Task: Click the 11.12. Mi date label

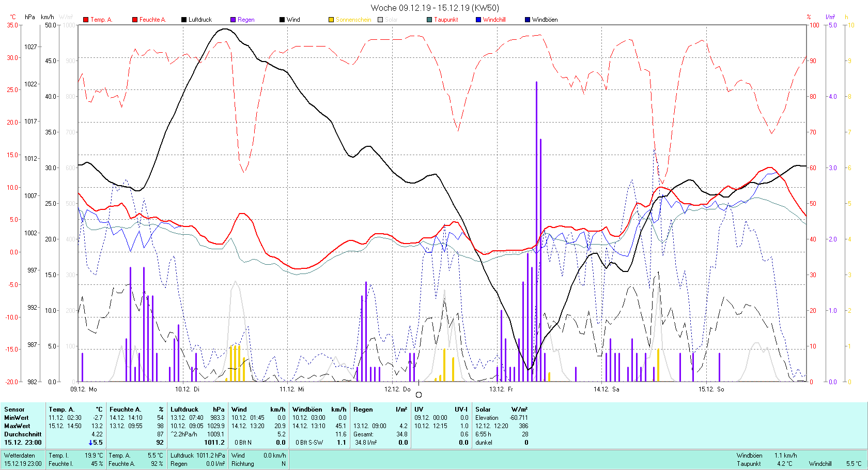Action: coord(292,389)
